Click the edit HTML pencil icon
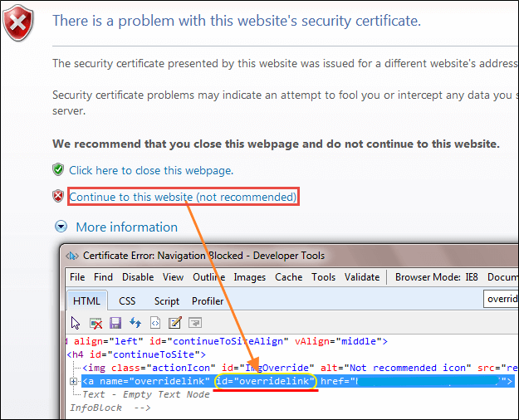This screenshot has height=420, width=519. point(174,322)
